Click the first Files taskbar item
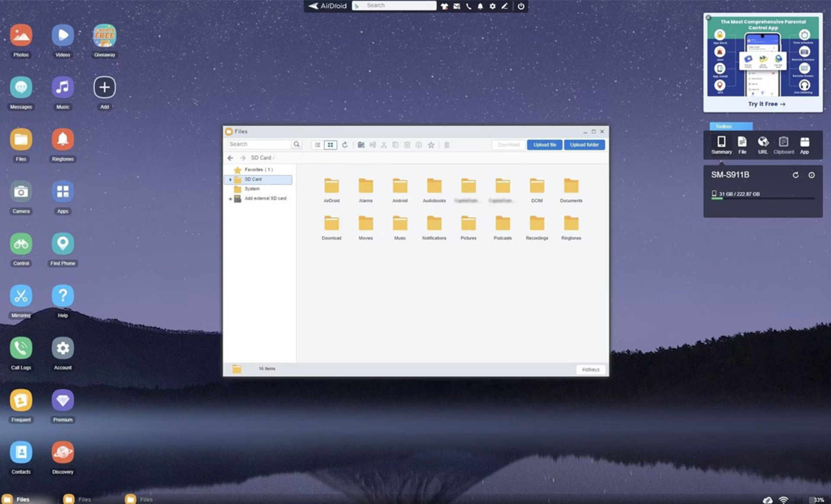Screen dimensions: 831x504 click(x=17, y=499)
